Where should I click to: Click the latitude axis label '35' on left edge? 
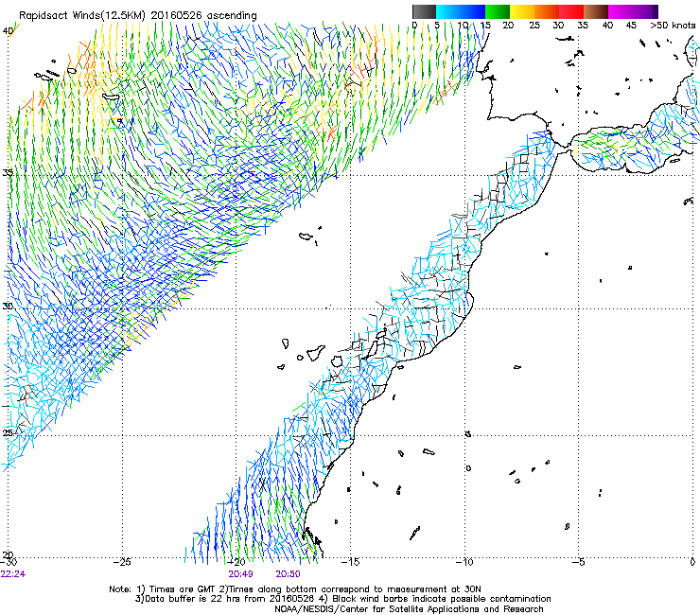(8, 172)
